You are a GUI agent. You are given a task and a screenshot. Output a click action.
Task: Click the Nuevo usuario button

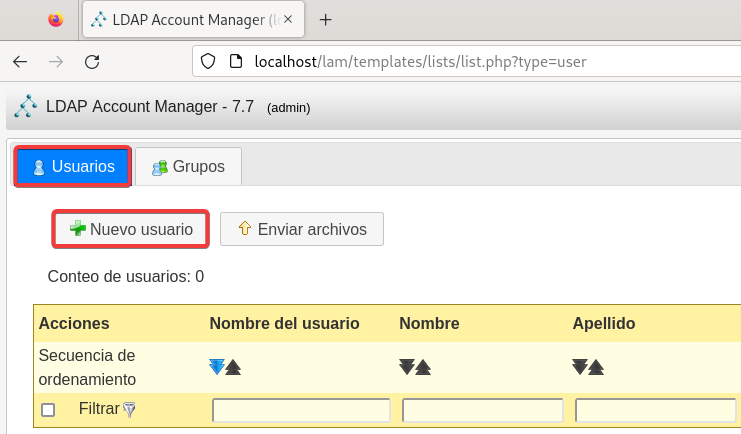(130, 229)
